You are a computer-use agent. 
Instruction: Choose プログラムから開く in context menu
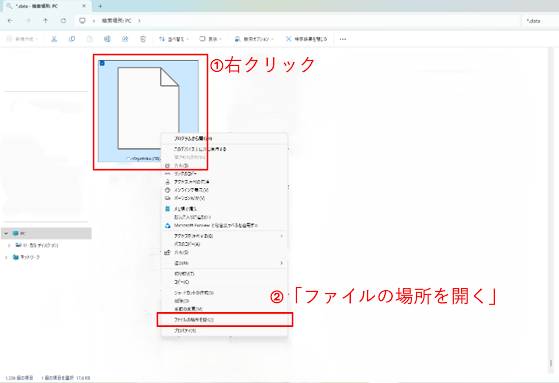225,139
